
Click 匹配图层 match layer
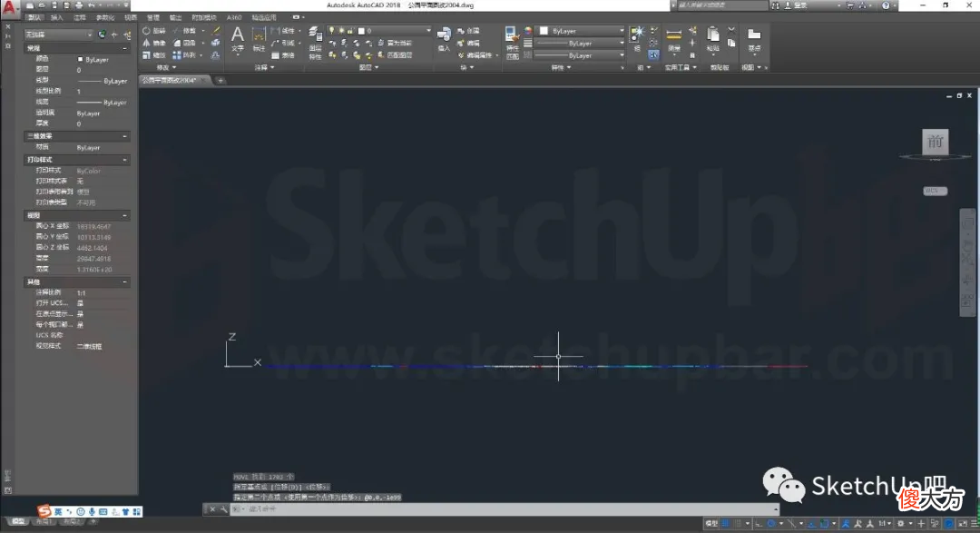click(x=395, y=55)
